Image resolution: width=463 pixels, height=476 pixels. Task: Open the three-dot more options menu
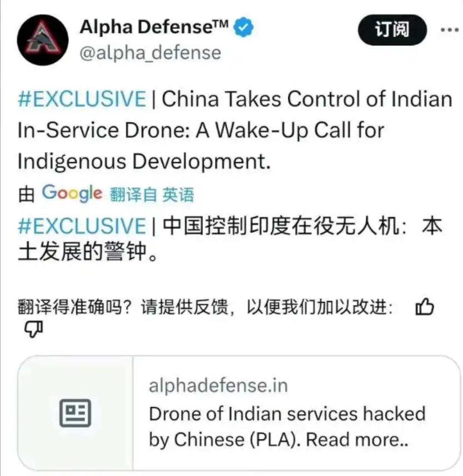point(450,30)
